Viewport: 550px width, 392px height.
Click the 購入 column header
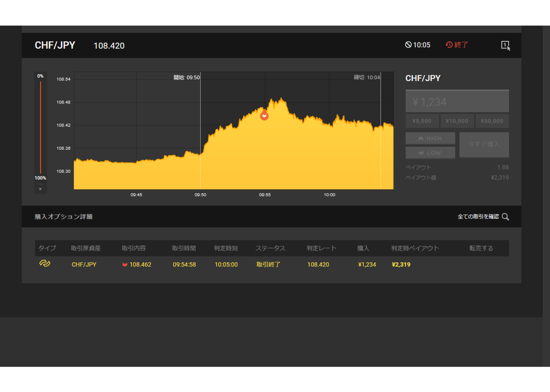(363, 248)
